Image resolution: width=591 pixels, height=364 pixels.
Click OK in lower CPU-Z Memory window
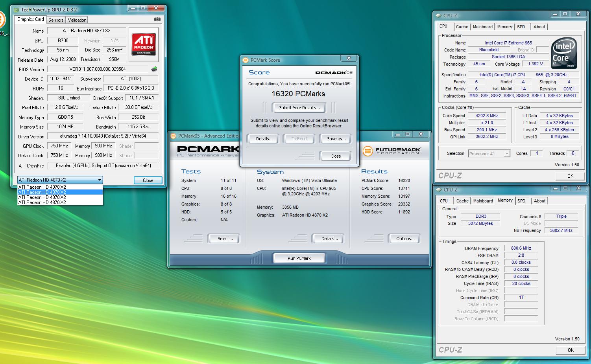pyautogui.click(x=570, y=350)
